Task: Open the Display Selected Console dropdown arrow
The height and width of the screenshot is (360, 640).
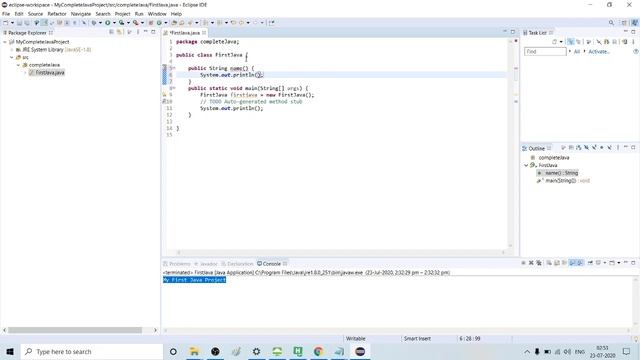Action: [x=605, y=263]
